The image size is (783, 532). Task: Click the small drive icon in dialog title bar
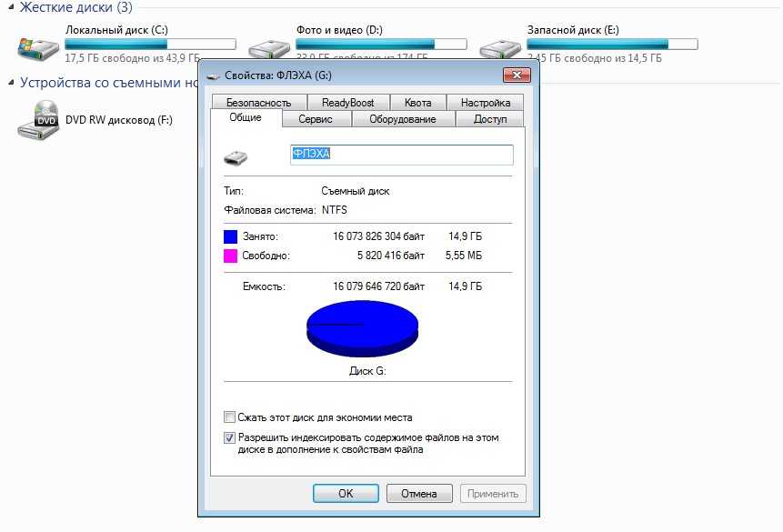click(211, 74)
